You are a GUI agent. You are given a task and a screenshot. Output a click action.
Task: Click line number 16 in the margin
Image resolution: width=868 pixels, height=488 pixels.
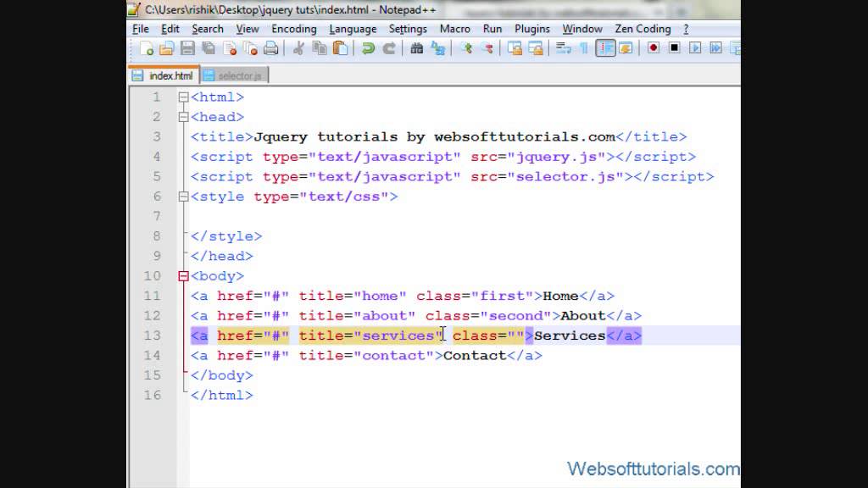153,395
